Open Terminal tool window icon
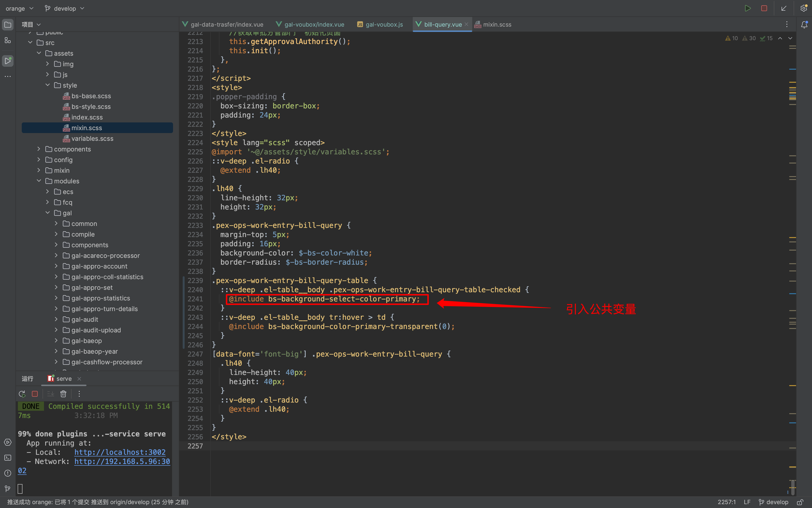This screenshot has width=812, height=508. pyautogui.click(x=8, y=458)
